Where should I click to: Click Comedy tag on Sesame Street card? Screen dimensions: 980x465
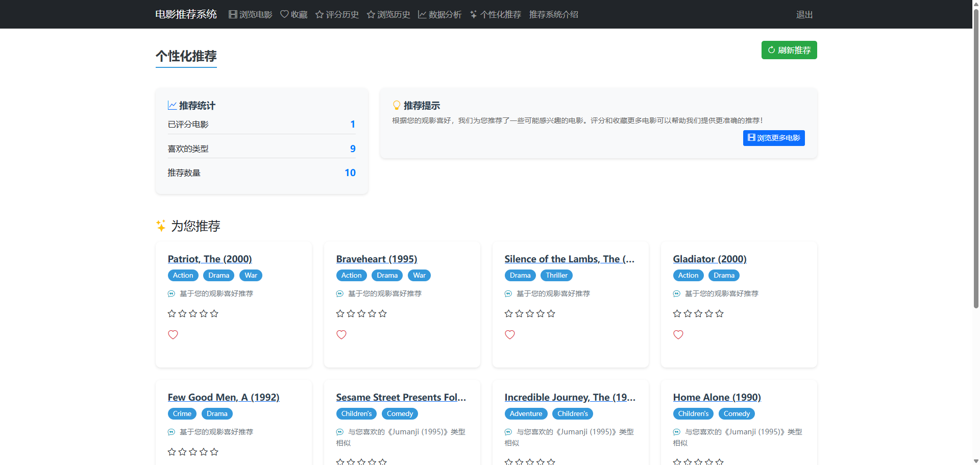(400, 413)
